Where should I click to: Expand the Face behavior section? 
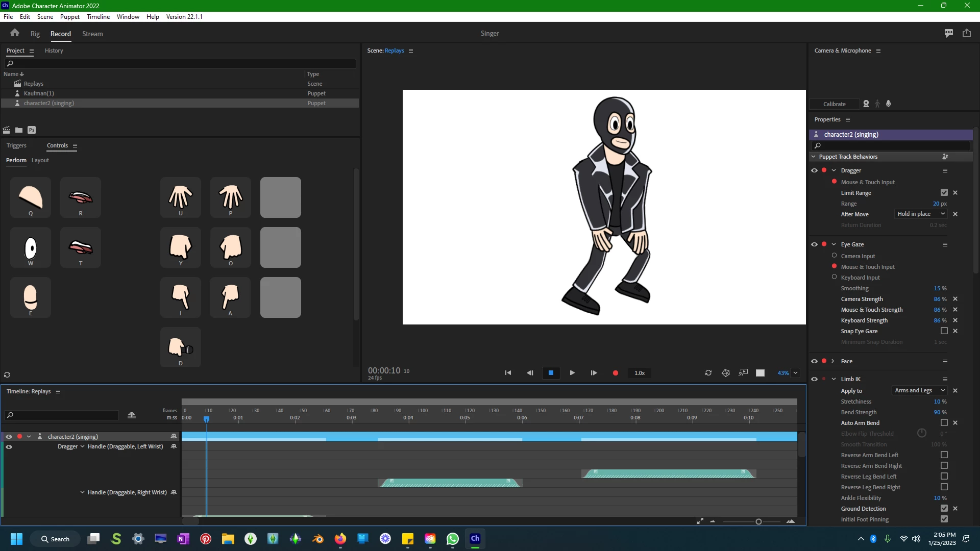(x=833, y=361)
